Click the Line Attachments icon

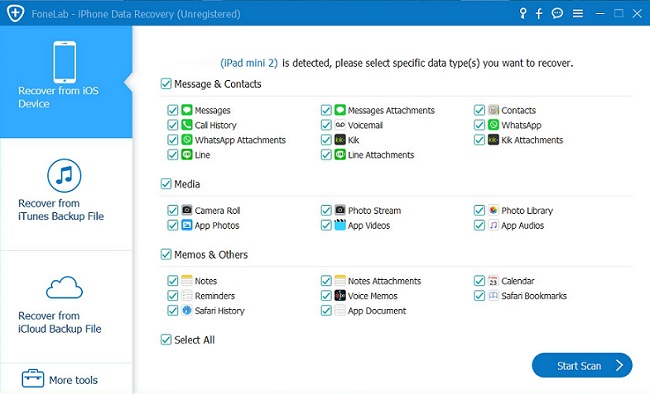[x=340, y=154]
